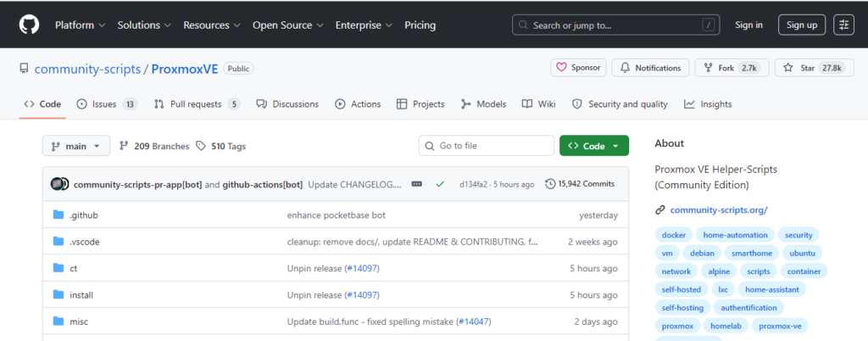Viewport: 868px width, 341px height.
Task: Open #14047 link in misc row
Action: coord(474,321)
